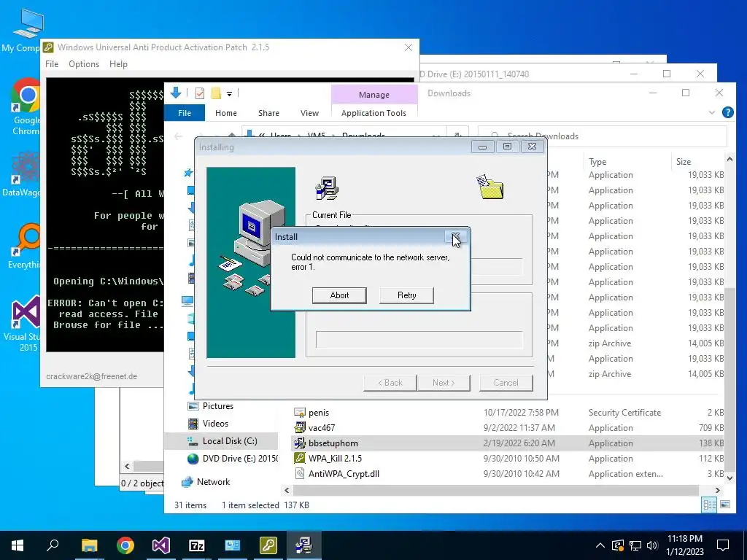This screenshot has height=560, width=747.
Task: Click the sync tray icon with orange badge
Action: coord(617,545)
